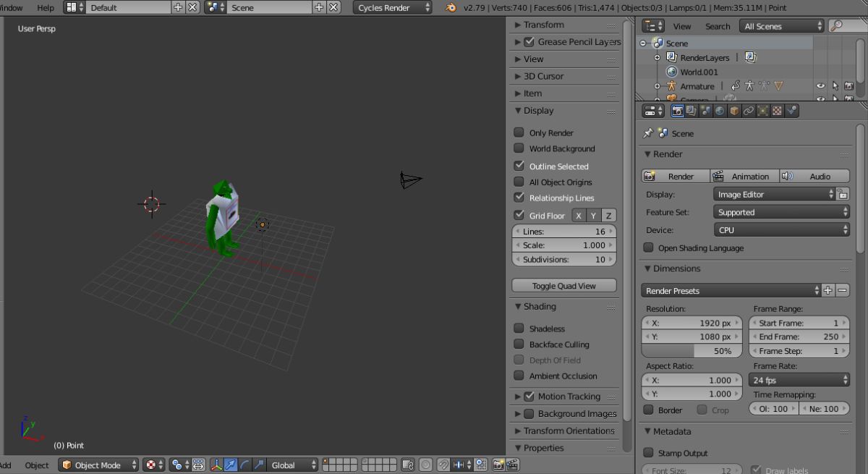This screenshot has height=474, width=868.
Task: Select the translate manipulator arrow icon
Action: [x=230, y=465]
